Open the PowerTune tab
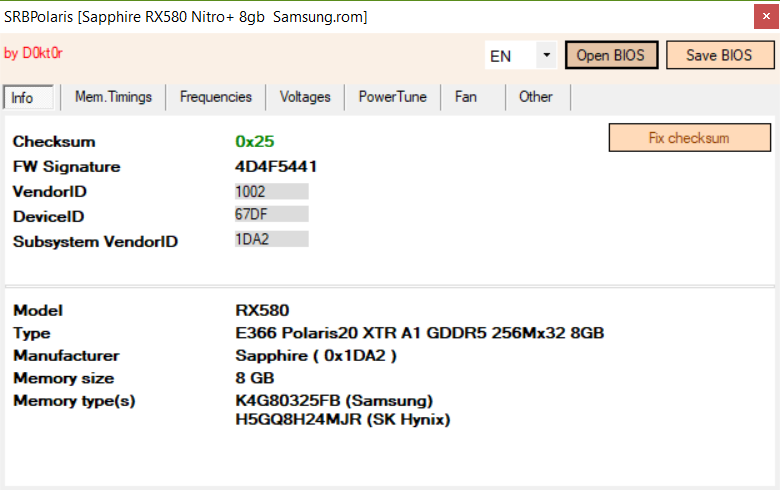780x490 pixels. point(392,97)
